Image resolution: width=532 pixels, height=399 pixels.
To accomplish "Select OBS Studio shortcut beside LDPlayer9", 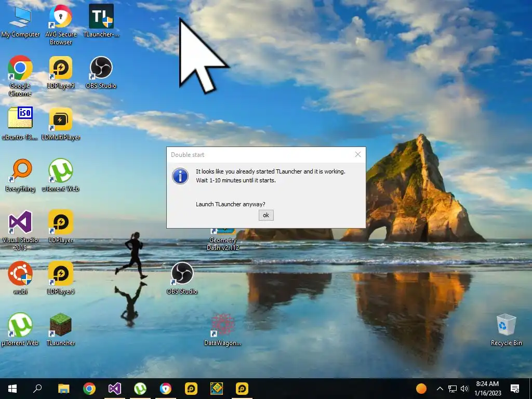I will point(101,73).
